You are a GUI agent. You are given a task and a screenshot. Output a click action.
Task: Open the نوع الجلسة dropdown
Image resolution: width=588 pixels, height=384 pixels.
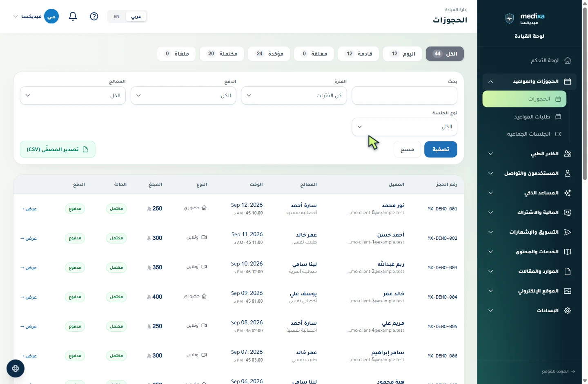[x=405, y=127]
